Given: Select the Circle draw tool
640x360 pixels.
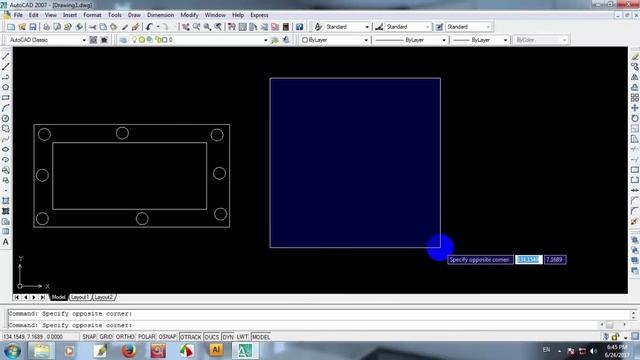Looking at the screenshot, I should coord(6,118).
